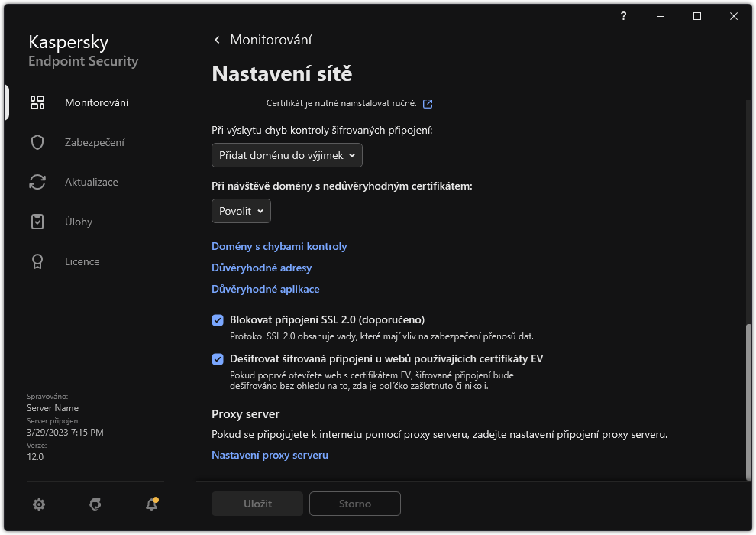
Task: Select the Zabezpečení shield icon
Action: (x=37, y=141)
